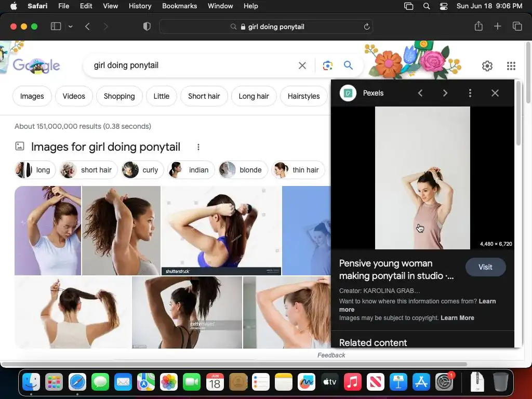Open the Safari menu
The image size is (532, 399).
pyautogui.click(x=37, y=6)
